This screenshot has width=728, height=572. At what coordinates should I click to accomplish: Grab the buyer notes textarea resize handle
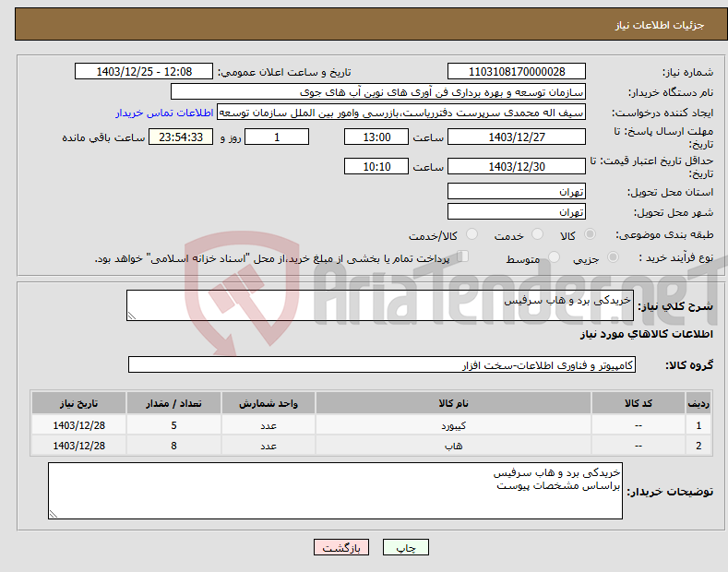click(x=54, y=514)
